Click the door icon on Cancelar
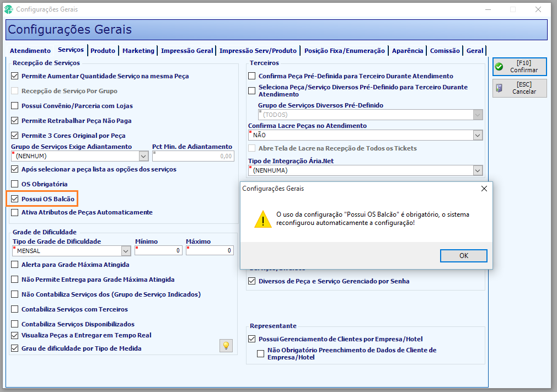The width and height of the screenshot is (557, 392). (499, 88)
